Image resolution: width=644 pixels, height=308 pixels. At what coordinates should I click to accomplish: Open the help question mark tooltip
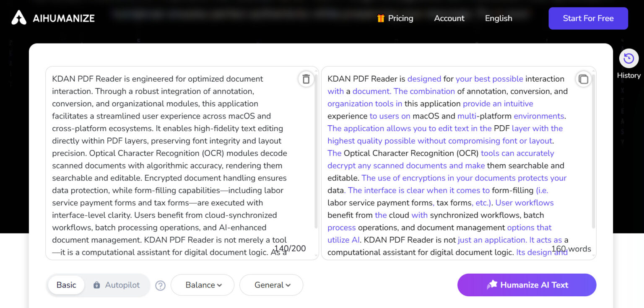click(160, 285)
